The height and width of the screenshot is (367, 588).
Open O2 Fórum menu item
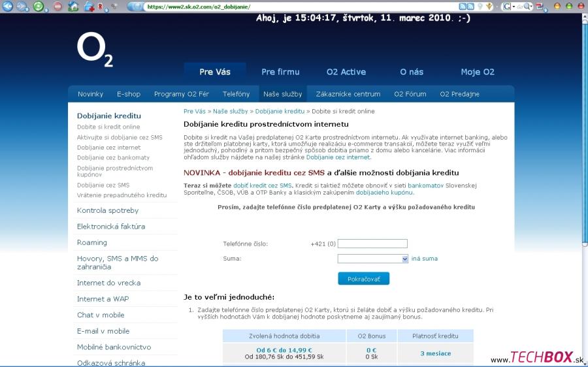[410, 94]
